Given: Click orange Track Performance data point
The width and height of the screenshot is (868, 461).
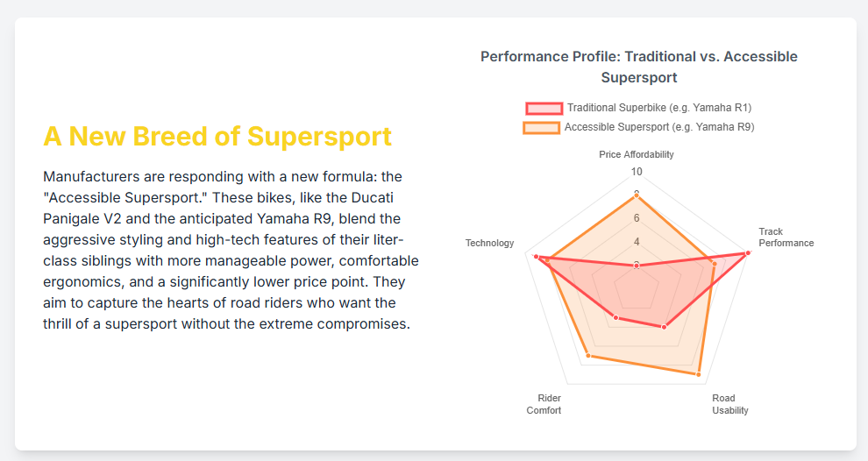Looking at the screenshot, I should point(714,263).
